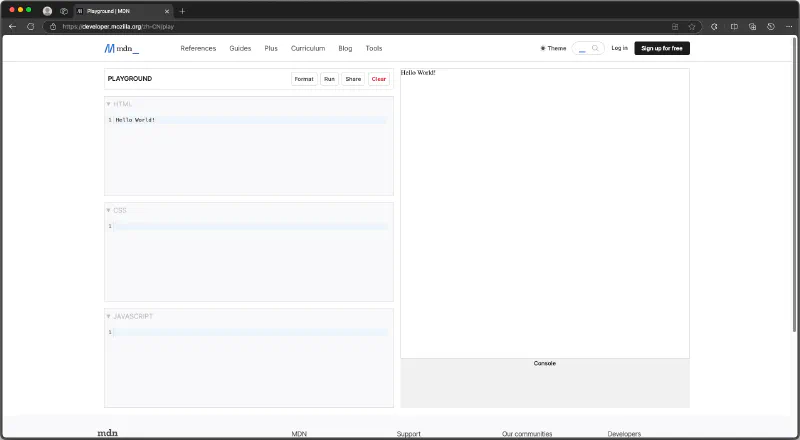Screen dimensions: 800x440
Task: Open the split window icon in toolbar
Action: pyautogui.click(x=734, y=27)
